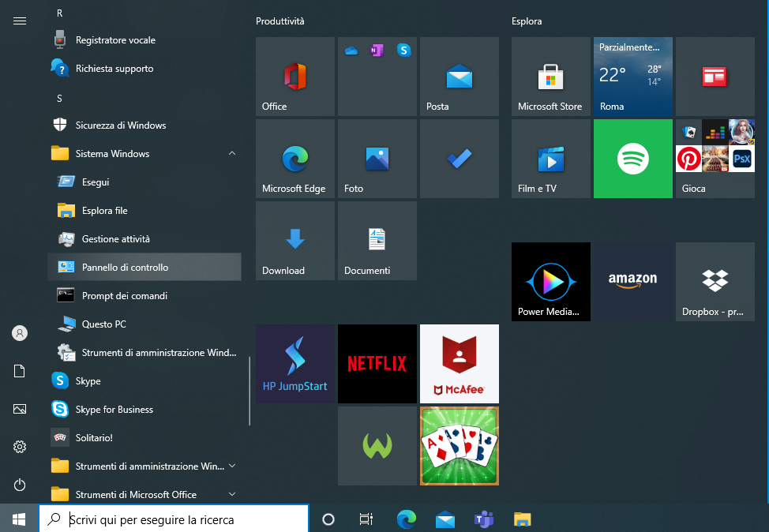Open Mail from the taskbar

point(445,519)
